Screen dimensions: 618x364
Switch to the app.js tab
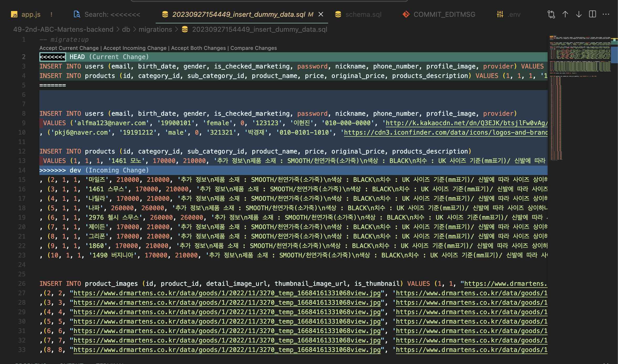pos(31,14)
